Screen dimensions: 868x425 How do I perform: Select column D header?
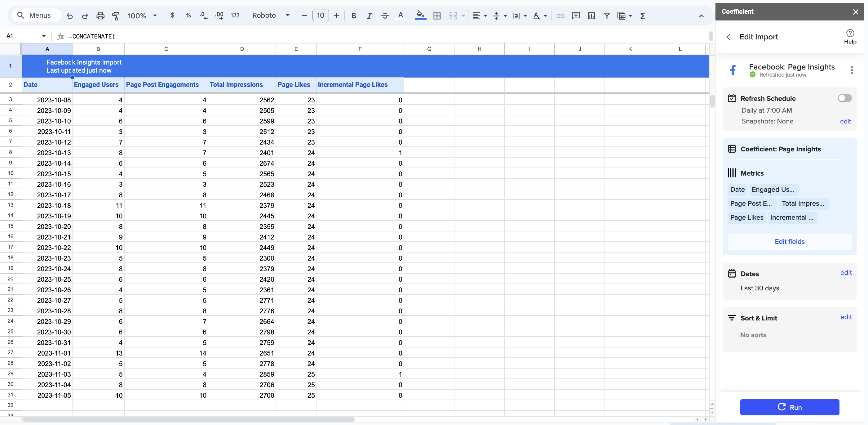[x=242, y=49]
